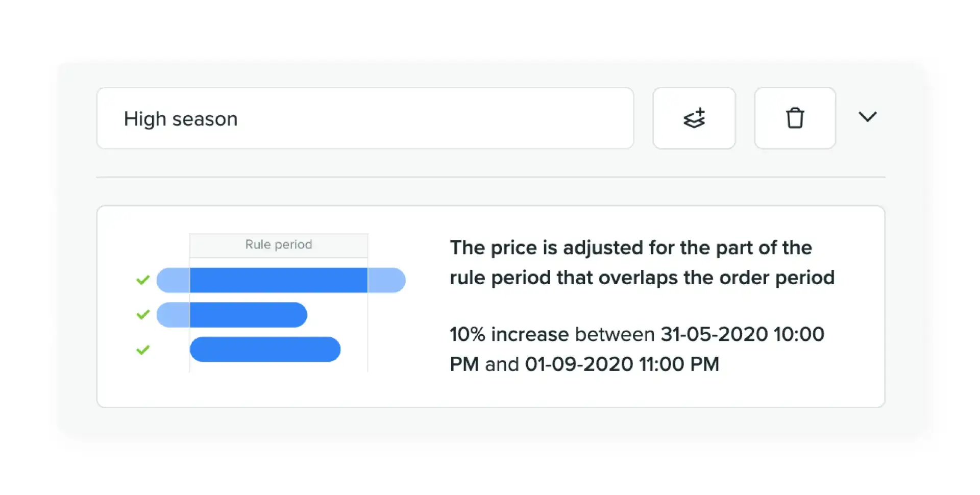Click the light blue left end of top bar
The height and width of the screenshot is (495, 980).
click(173, 280)
